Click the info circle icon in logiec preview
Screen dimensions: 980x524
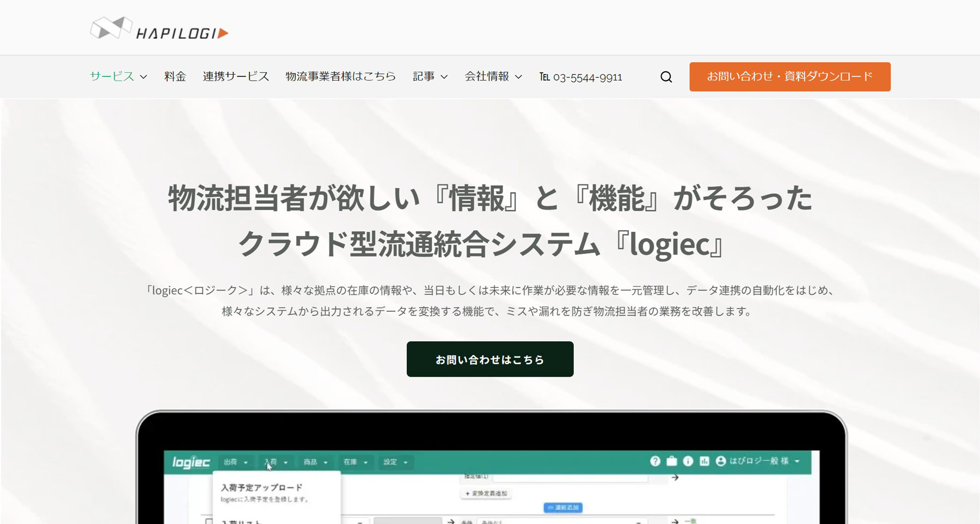688,461
